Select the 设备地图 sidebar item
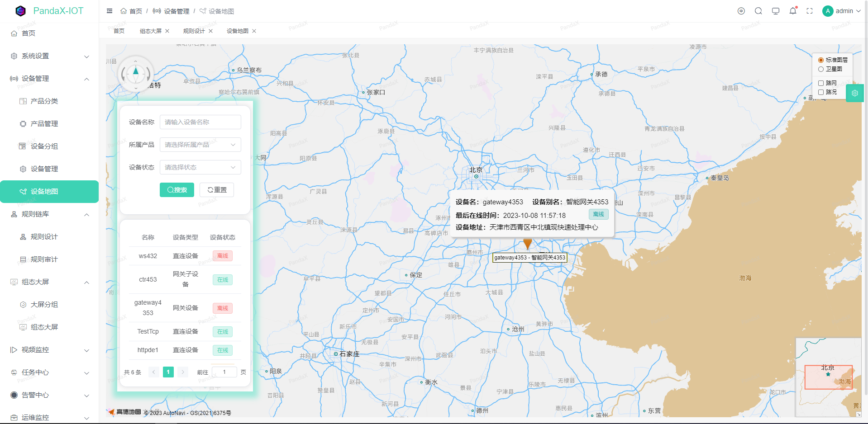 pos(49,192)
